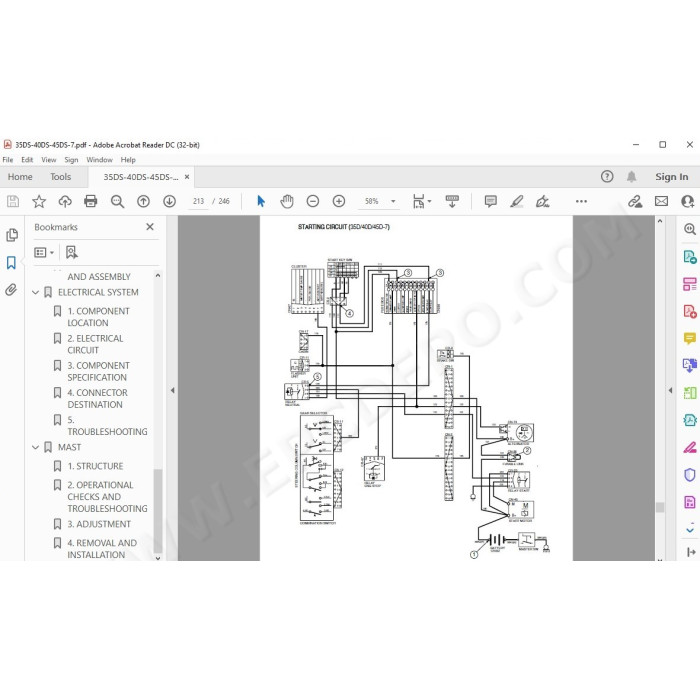Click the bookmarks panel vertical scrollbar thumb
This screenshot has height=700, width=700.
point(158,511)
